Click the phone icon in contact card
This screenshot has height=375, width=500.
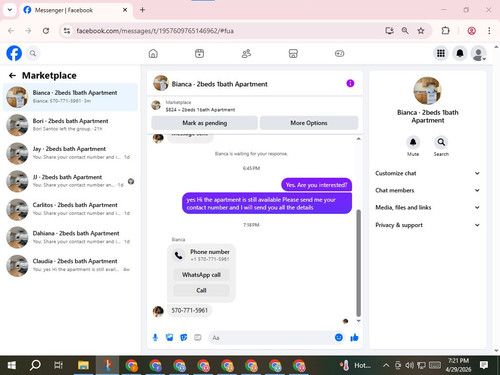pos(179,255)
